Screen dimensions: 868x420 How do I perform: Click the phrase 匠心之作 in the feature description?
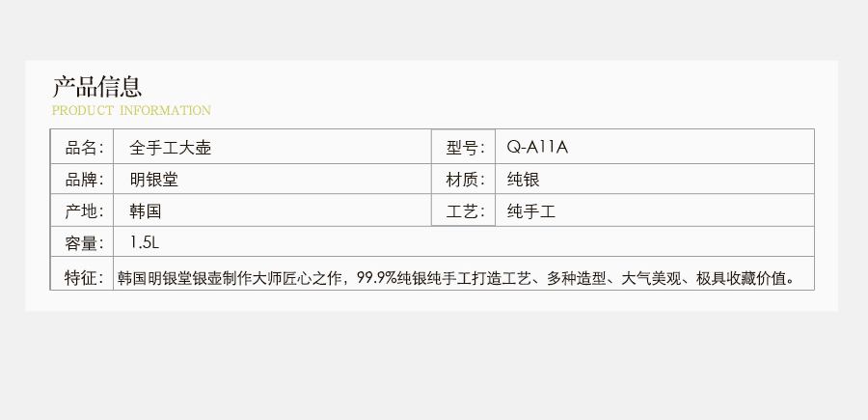(309, 278)
